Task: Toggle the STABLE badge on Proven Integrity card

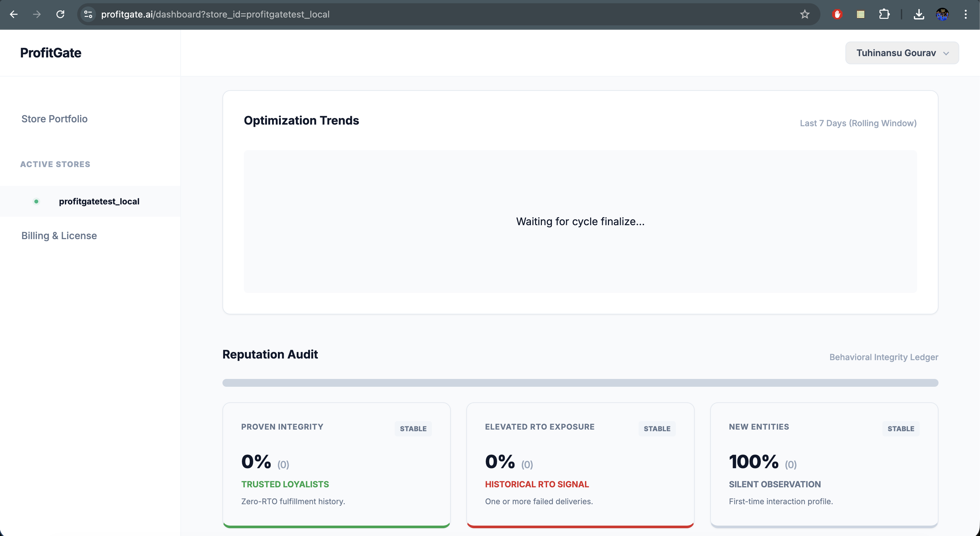Action: tap(413, 429)
